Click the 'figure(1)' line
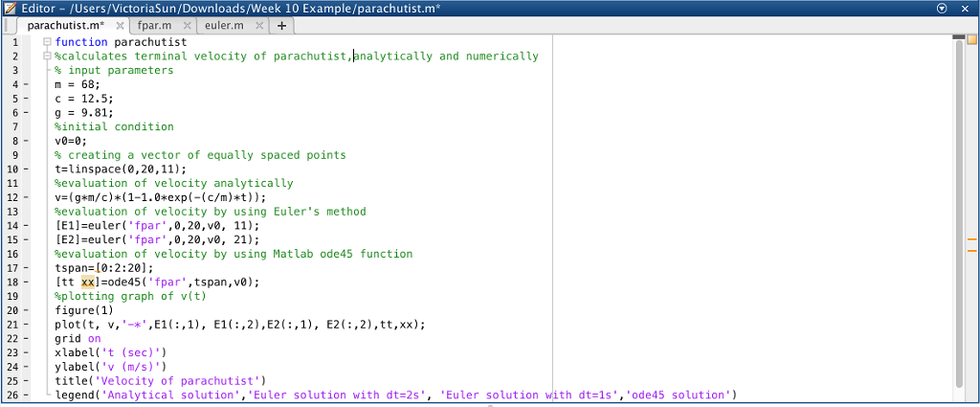Screen dimensions: 980x407 [x=84, y=310]
